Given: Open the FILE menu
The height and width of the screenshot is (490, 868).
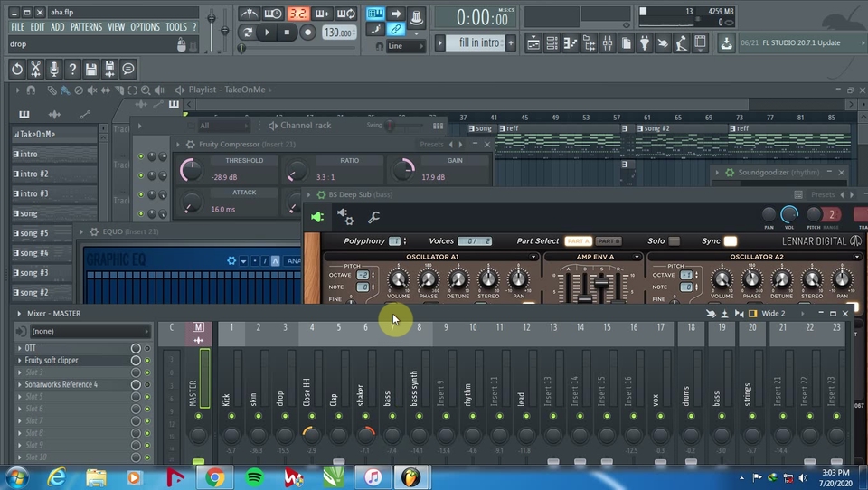Looking at the screenshot, I should coord(18,27).
